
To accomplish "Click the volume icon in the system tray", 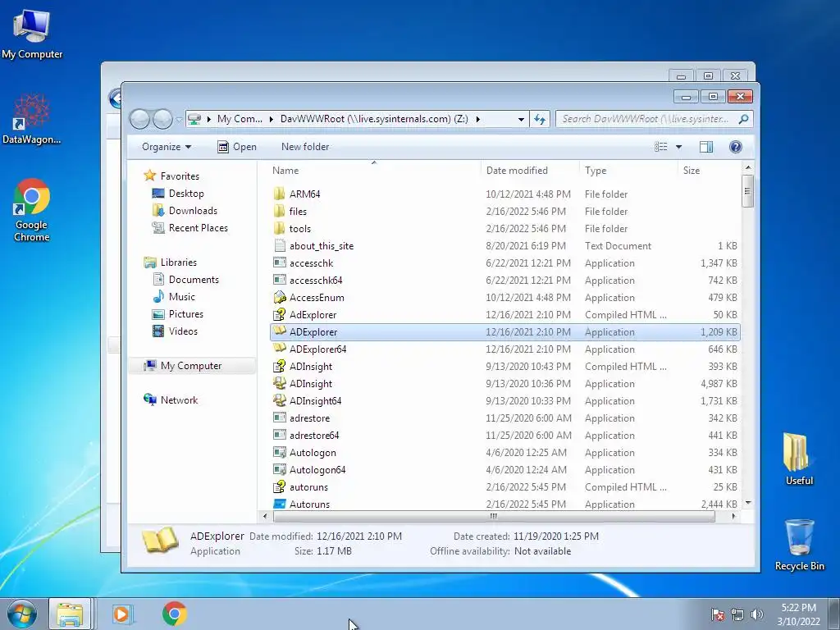I will tap(757, 614).
